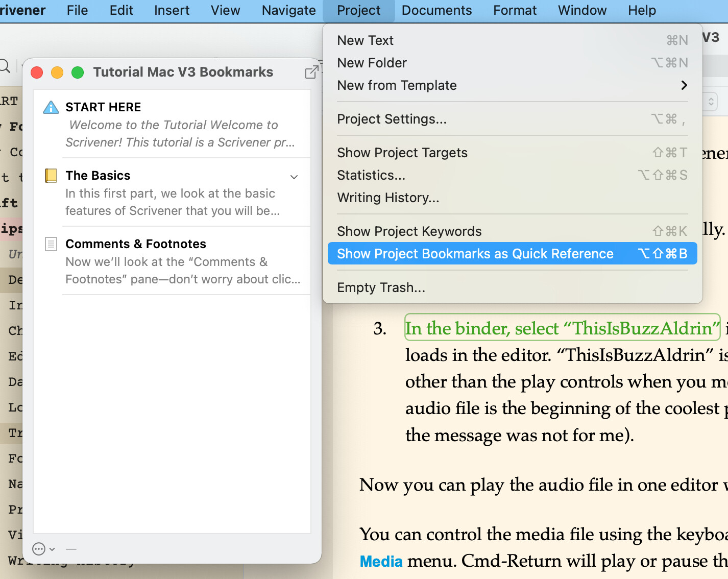Open the Navigate menu
The height and width of the screenshot is (579, 728).
click(x=288, y=10)
